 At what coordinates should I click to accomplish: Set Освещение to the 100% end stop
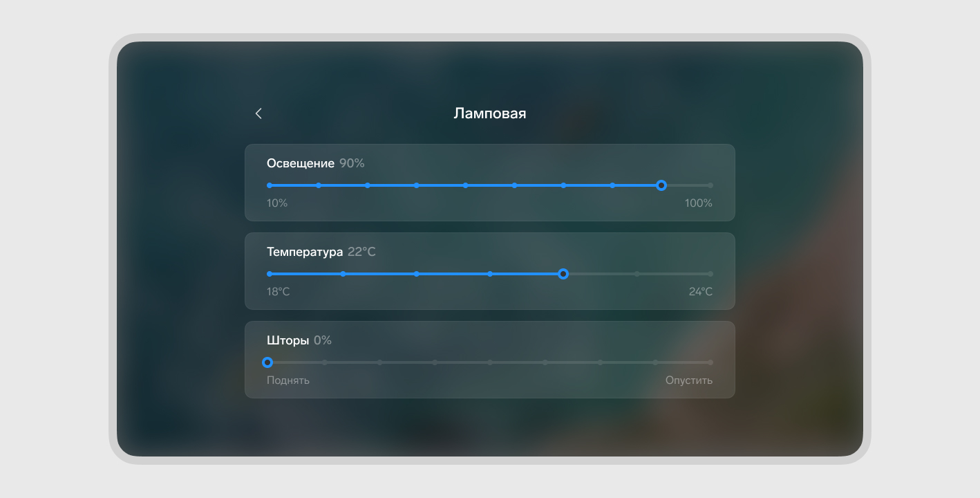[x=710, y=185]
